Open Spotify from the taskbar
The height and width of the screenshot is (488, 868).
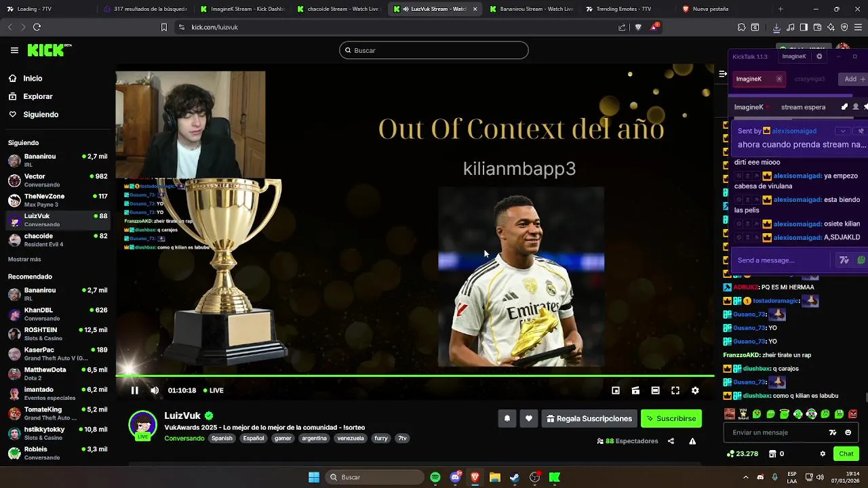point(435,477)
